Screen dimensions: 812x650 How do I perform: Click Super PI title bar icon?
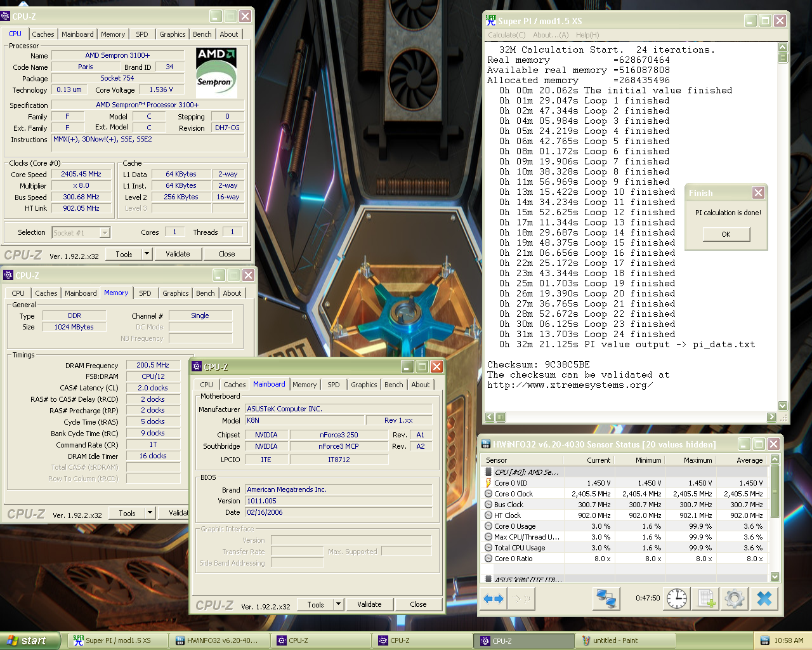pos(490,20)
